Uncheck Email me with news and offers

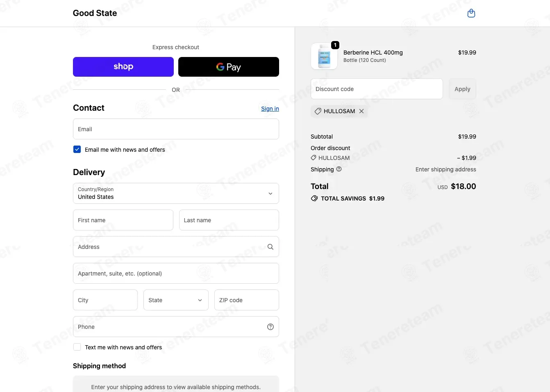click(x=77, y=149)
